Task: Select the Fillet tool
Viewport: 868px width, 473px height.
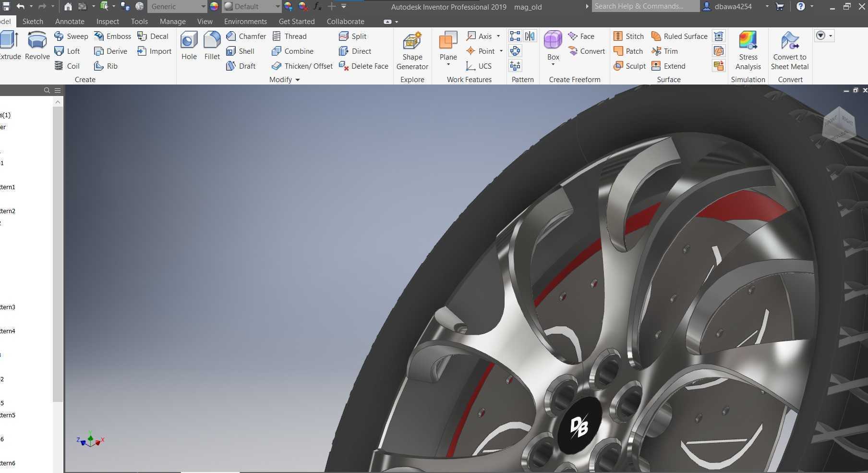Action: coord(212,46)
